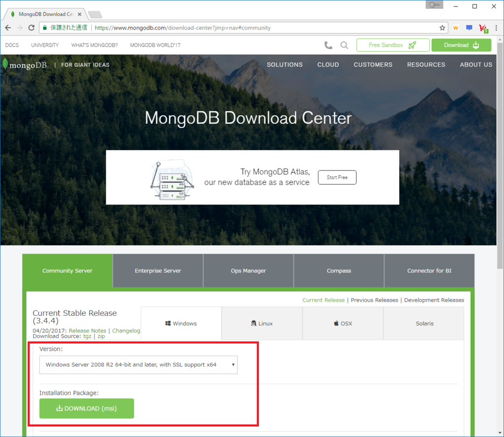Click the Start Free button

coord(337,177)
